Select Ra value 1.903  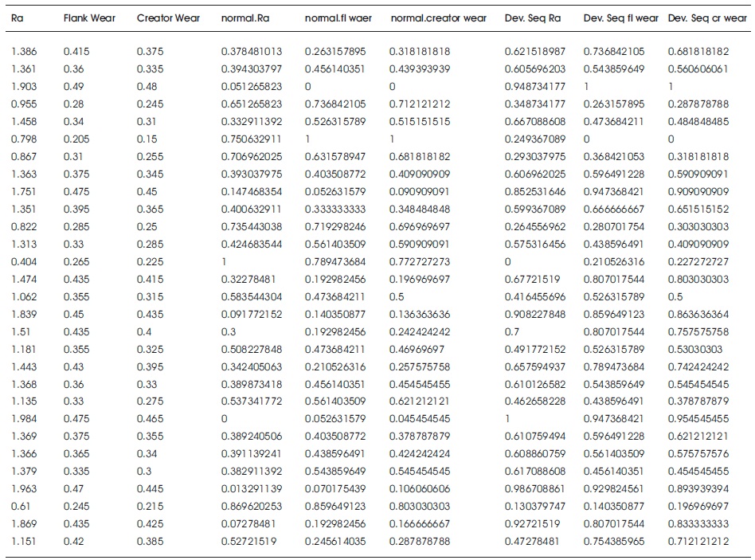[24, 87]
